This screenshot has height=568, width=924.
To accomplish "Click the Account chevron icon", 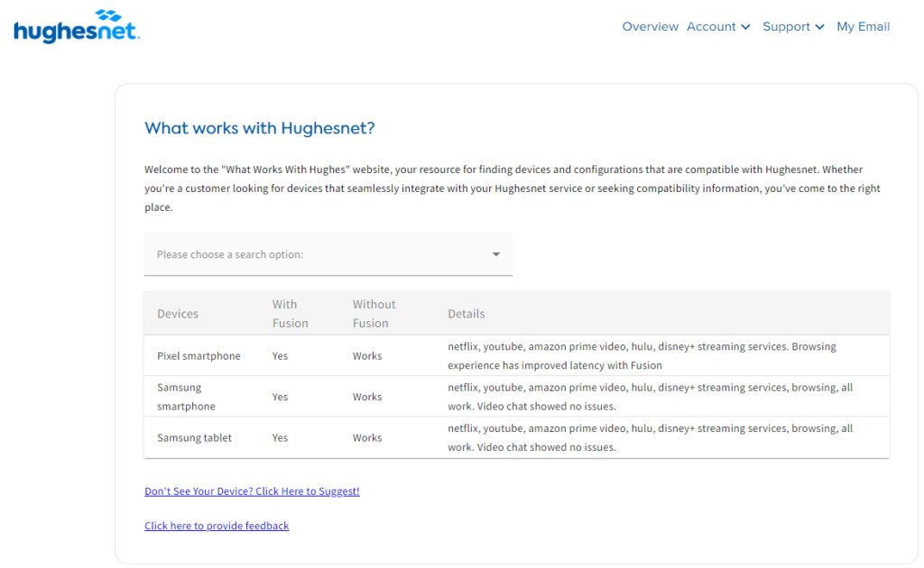I will click(746, 27).
